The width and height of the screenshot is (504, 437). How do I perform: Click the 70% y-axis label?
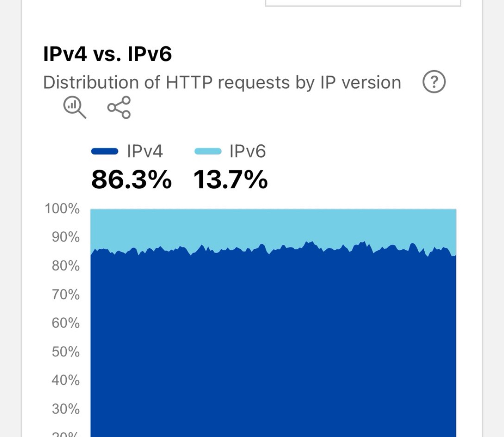[x=65, y=295]
